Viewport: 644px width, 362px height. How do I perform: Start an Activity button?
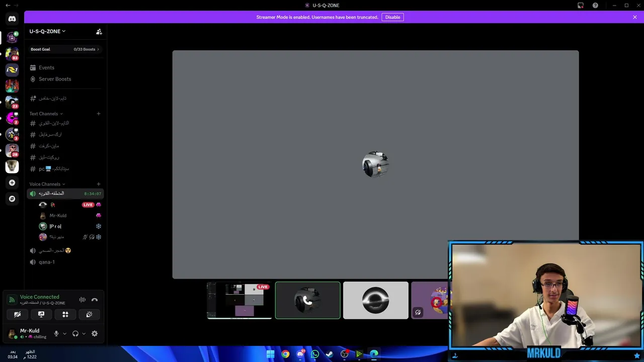pos(65,314)
